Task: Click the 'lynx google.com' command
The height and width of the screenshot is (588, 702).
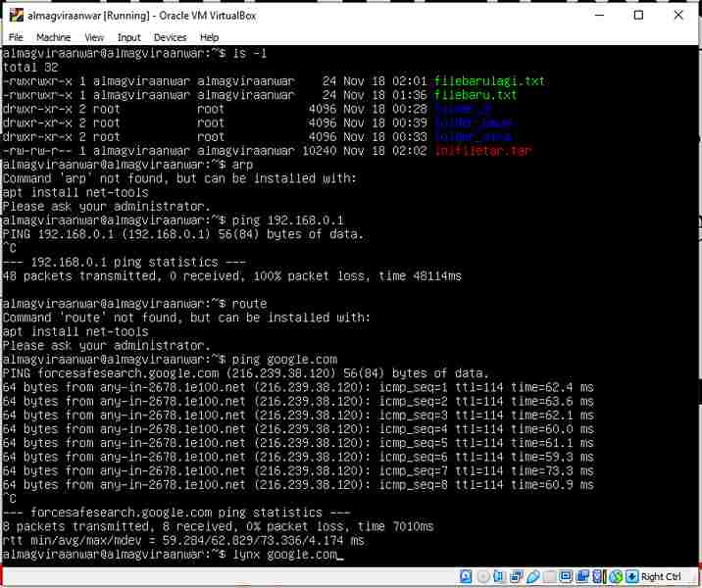Action: (284, 555)
